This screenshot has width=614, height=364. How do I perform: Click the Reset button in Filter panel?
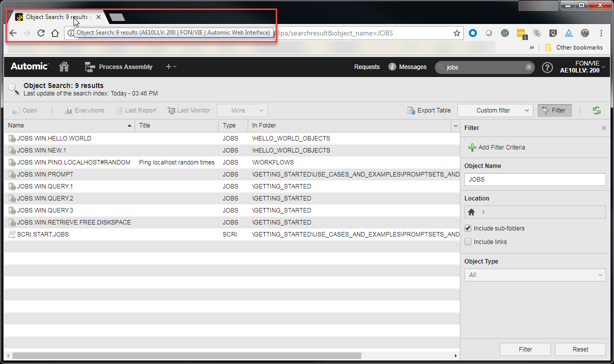(580, 349)
